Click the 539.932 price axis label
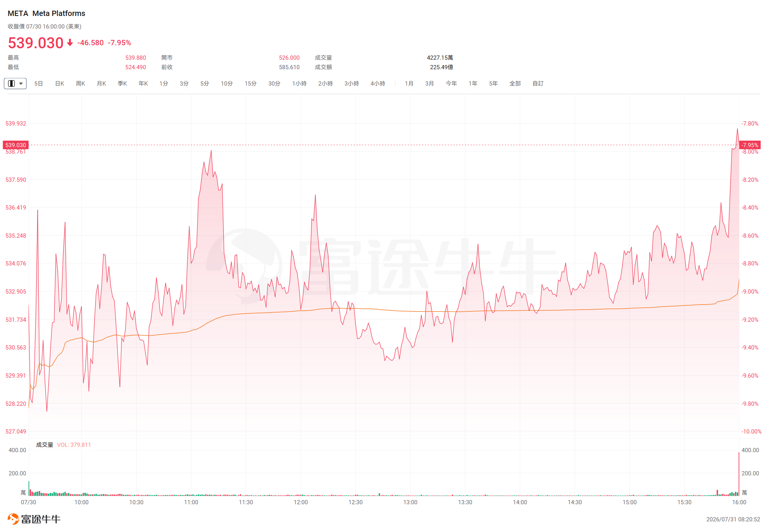 [16, 124]
